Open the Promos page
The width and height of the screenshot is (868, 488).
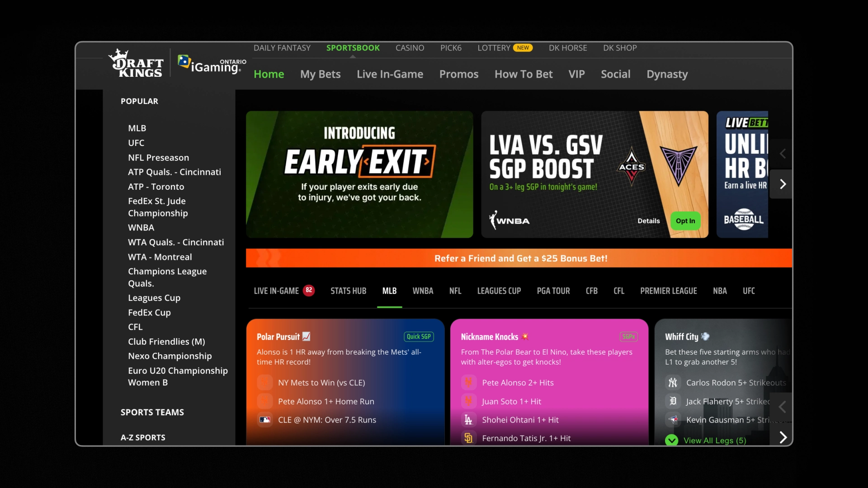(459, 74)
